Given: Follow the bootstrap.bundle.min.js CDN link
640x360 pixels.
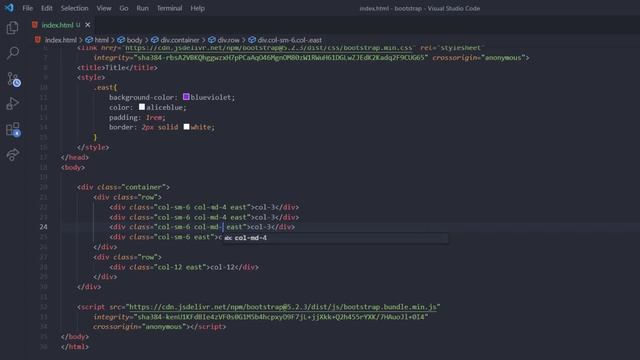Looking at the screenshot, I should 283,307.
